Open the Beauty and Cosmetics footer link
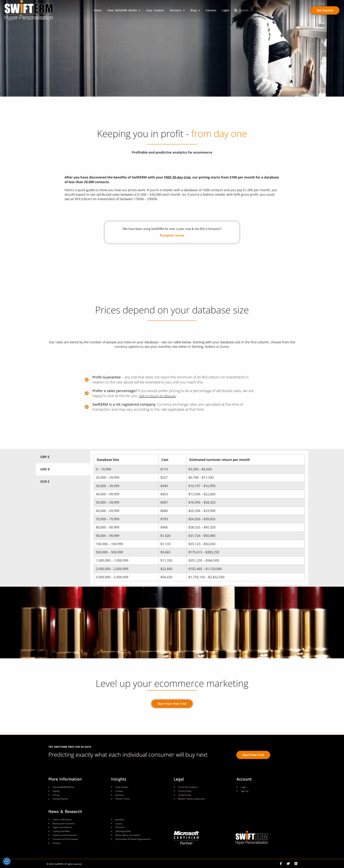The image size is (344, 868). tap(64, 823)
